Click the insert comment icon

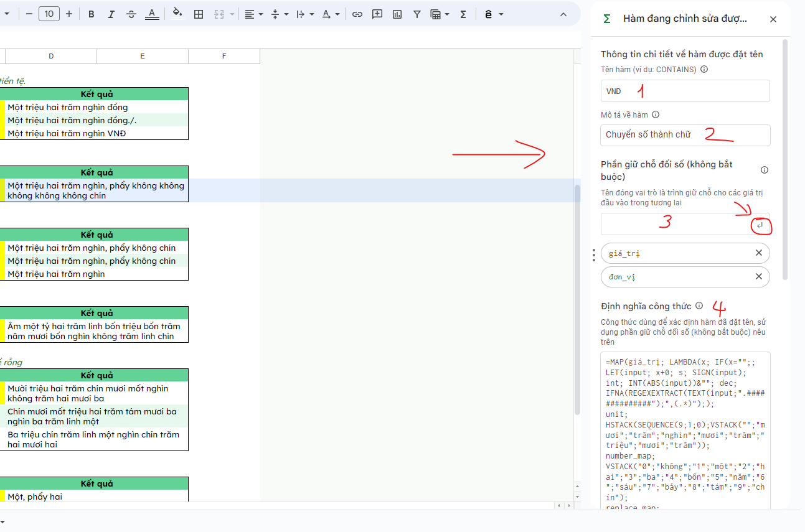(x=377, y=14)
